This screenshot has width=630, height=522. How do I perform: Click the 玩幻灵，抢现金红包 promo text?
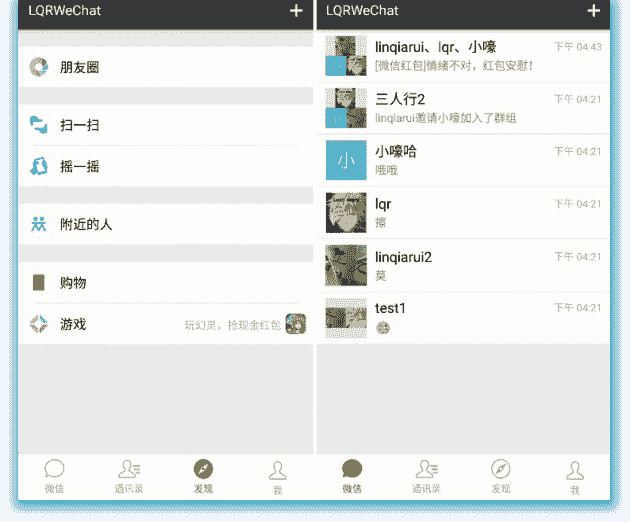coord(232,325)
